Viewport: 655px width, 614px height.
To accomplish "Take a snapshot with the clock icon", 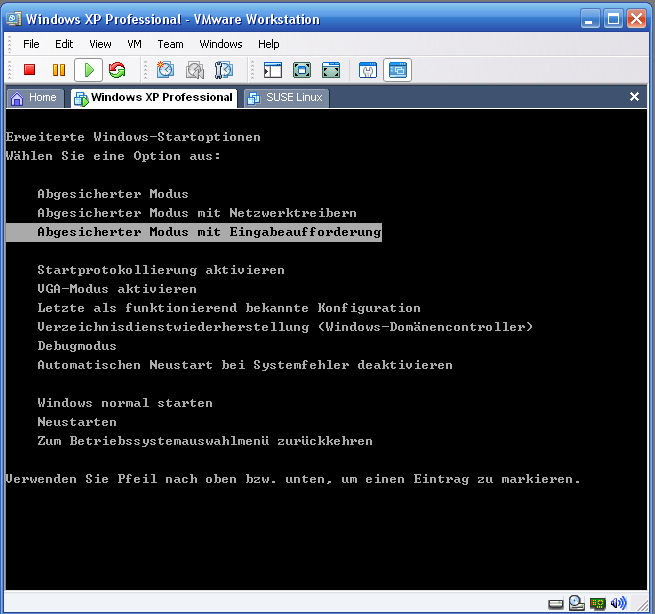I will [165, 70].
